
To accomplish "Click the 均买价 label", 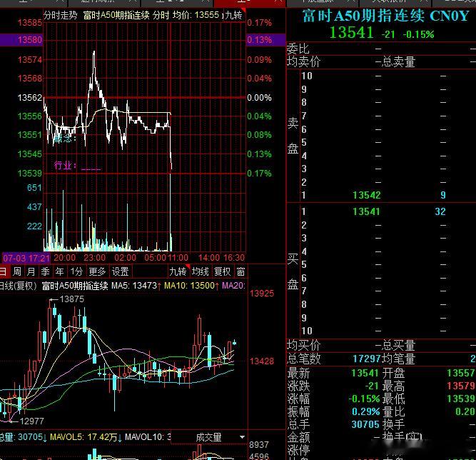I will (x=303, y=346).
